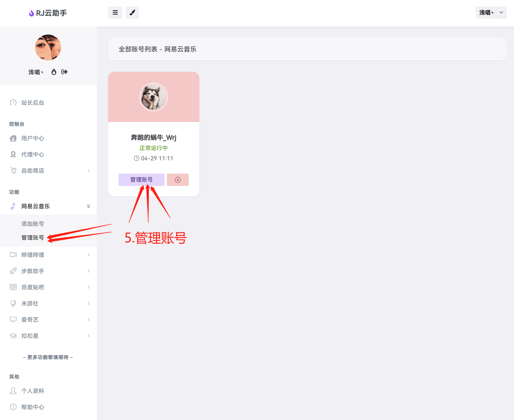Select 管理账号 in the sidebar submenu
Viewport: 514px width, 420px height.
(x=33, y=238)
